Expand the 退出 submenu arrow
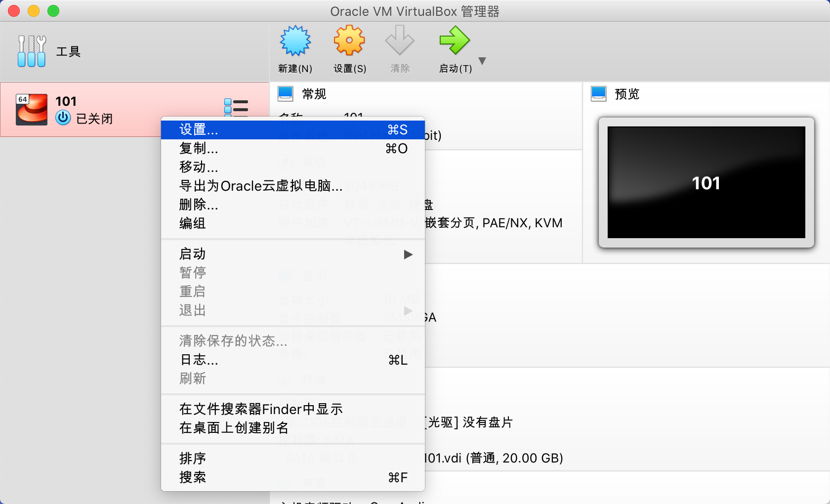Screen dimensions: 830x504 click(408, 311)
